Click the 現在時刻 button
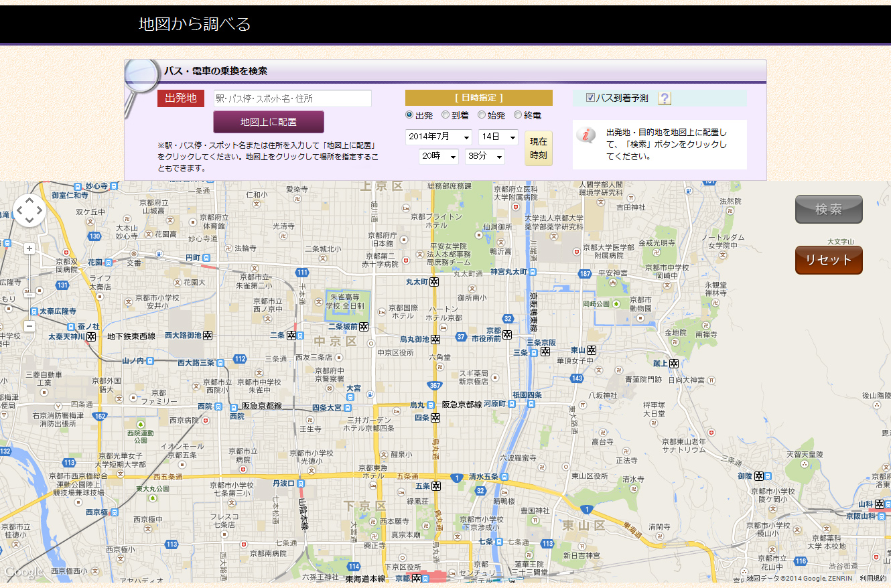 pos(539,148)
